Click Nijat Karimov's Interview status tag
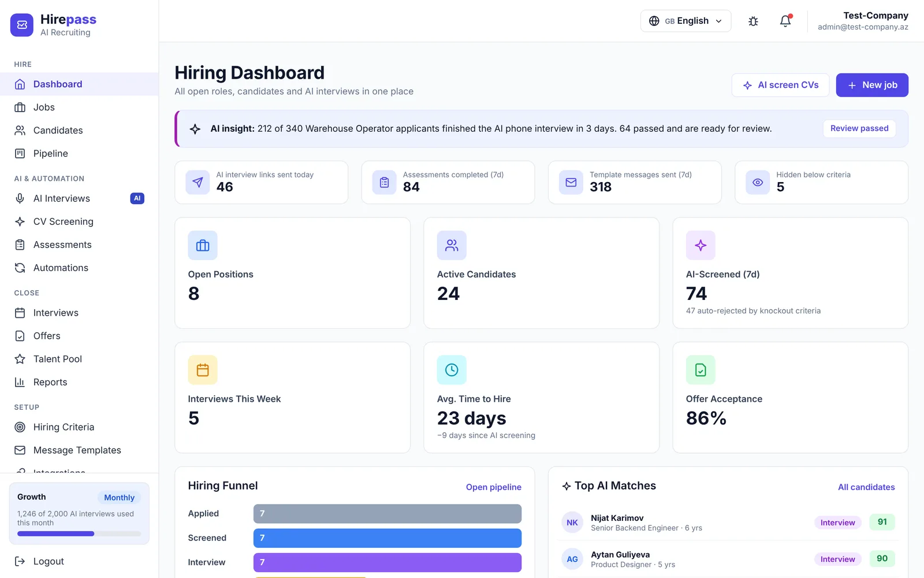The height and width of the screenshot is (578, 924). [838, 523]
